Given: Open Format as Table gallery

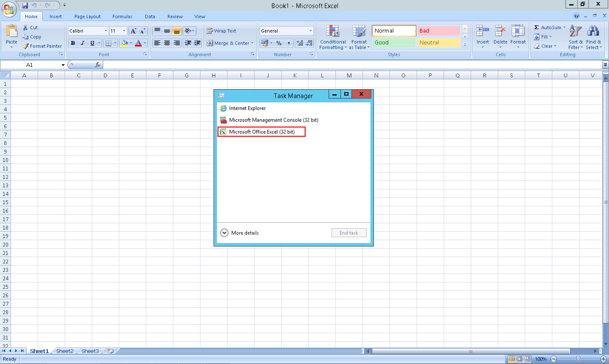Looking at the screenshot, I should [359, 37].
